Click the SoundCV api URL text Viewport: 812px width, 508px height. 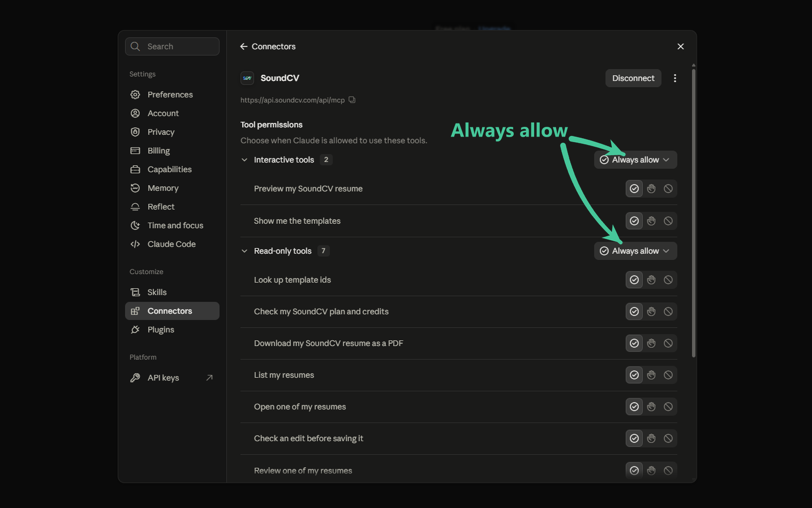293,100
